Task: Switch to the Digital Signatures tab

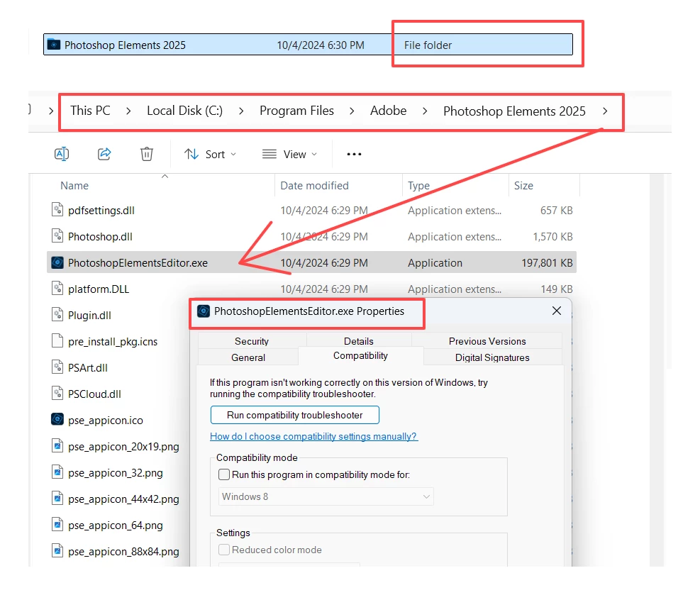Action: click(x=492, y=357)
